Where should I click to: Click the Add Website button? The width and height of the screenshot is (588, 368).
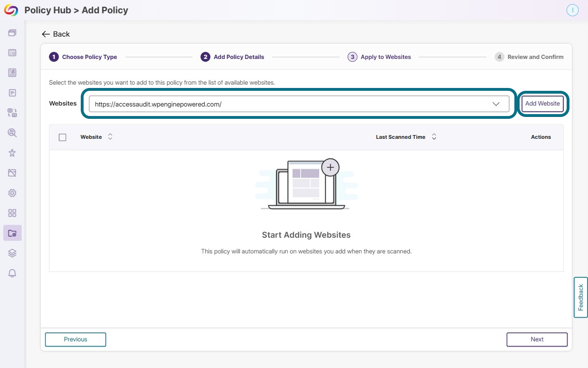(x=542, y=104)
